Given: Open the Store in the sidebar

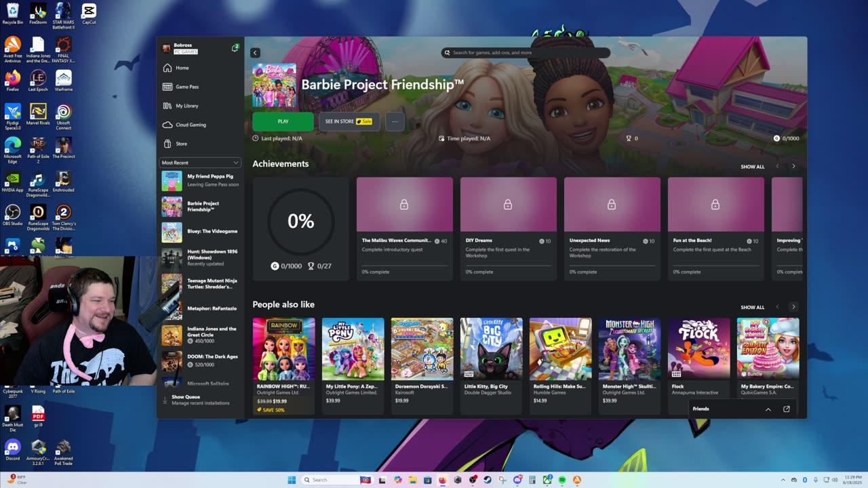Looking at the screenshot, I should pos(199,144).
